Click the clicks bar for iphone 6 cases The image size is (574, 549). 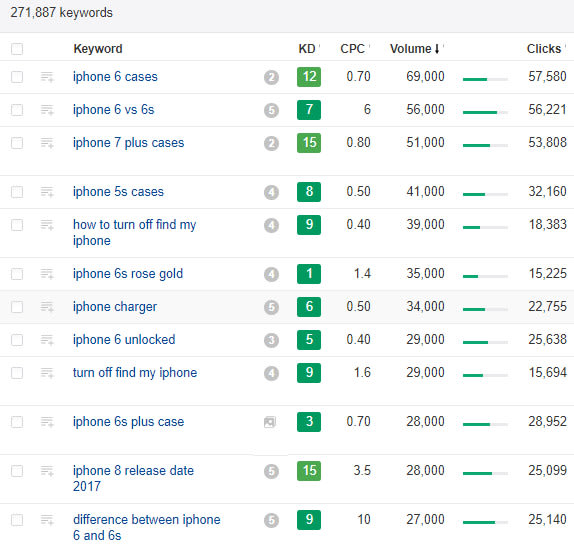click(485, 79)
